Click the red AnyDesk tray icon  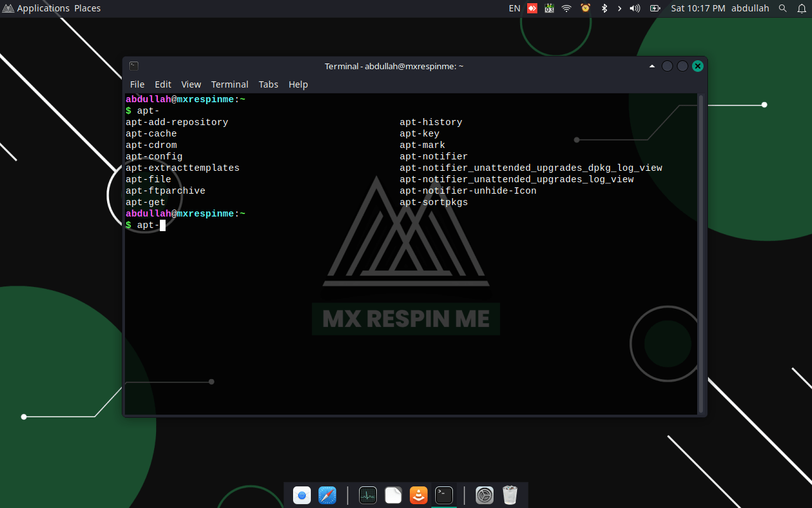(532, 8)
